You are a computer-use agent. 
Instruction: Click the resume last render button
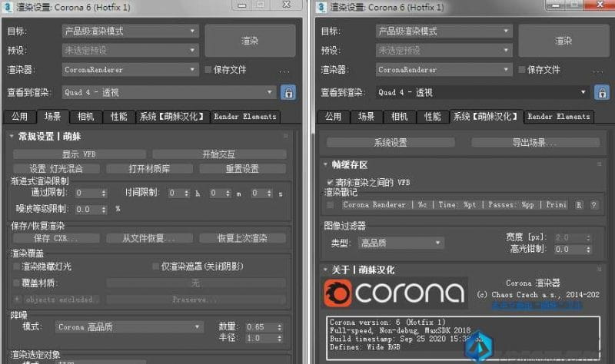[242, 238]
